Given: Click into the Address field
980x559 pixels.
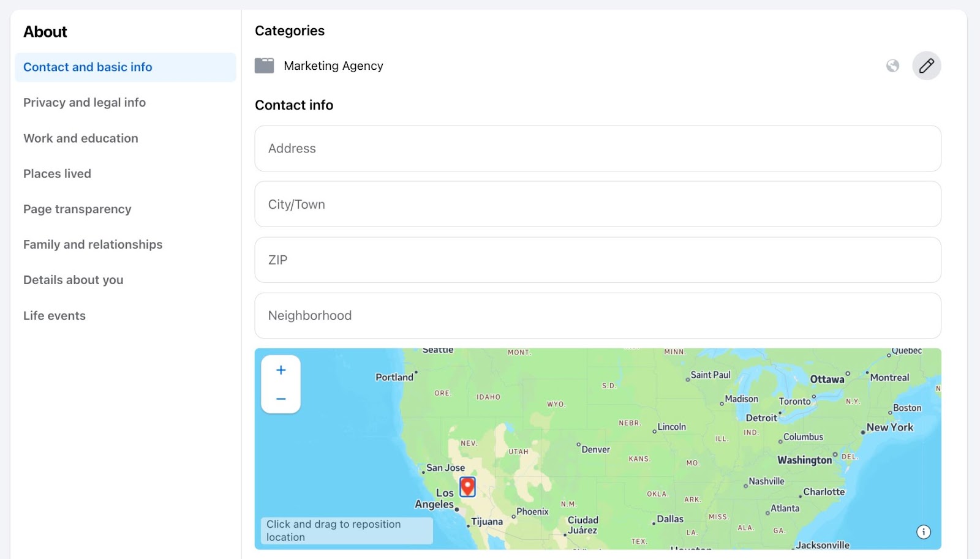Looking at the screenshot, I should coord(598,148).
